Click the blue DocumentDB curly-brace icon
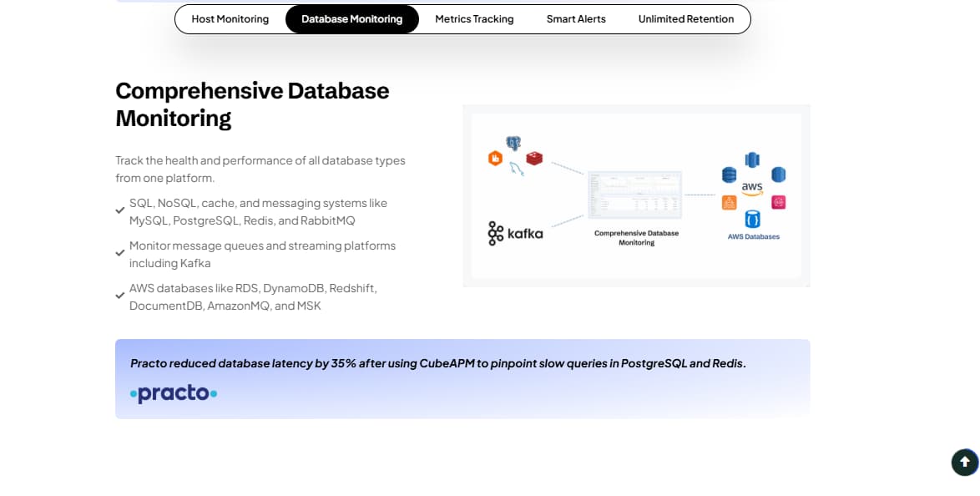 pyautogui.click(x=752, y=220)
